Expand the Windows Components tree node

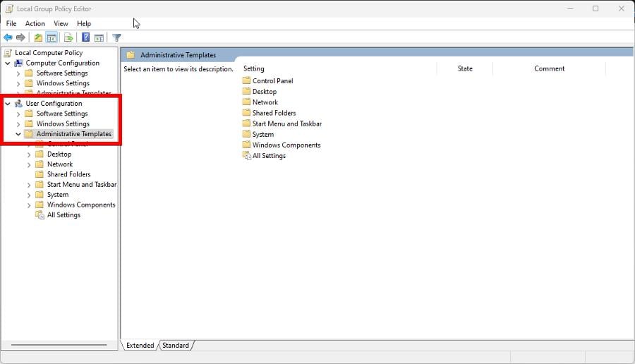point(29,205)
